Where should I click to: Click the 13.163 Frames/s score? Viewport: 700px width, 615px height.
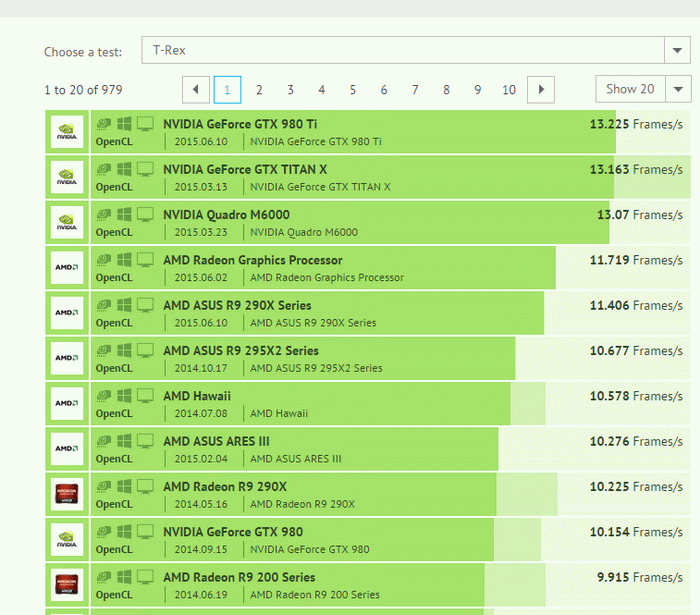(636, 170)
